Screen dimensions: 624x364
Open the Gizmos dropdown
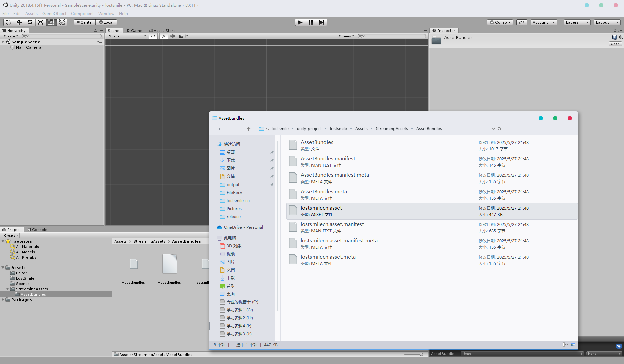346,36
